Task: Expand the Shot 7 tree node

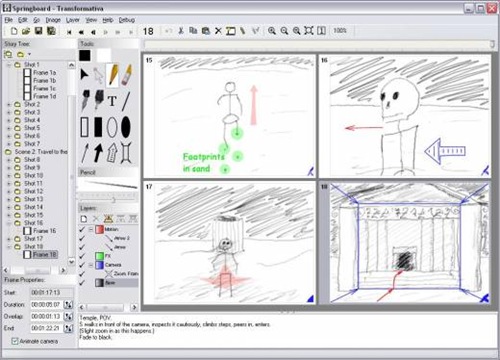Action: pos(9,144)
